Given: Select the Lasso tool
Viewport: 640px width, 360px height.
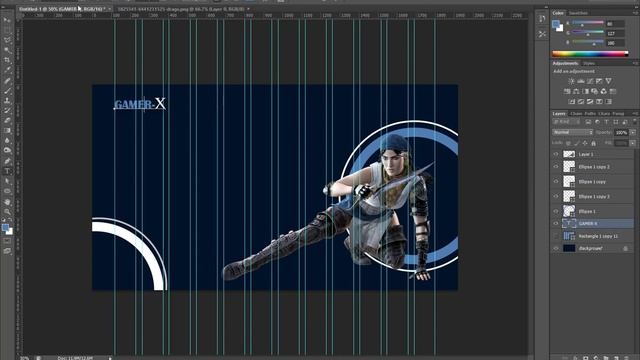Looking at the screenshot, I should pos(7,40).
